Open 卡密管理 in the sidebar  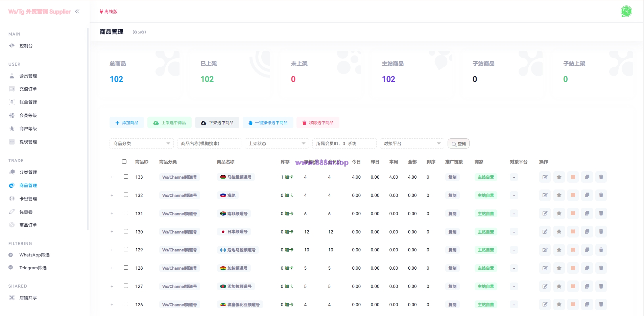tap(28, 199)
